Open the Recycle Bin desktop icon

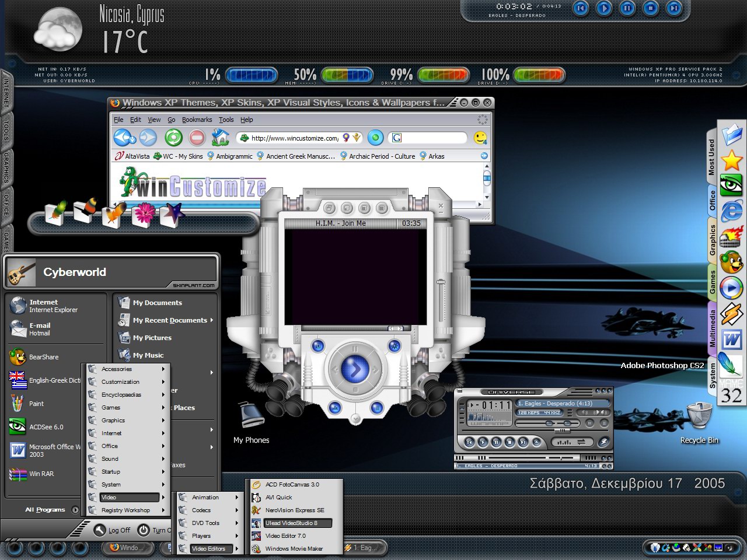699,423
